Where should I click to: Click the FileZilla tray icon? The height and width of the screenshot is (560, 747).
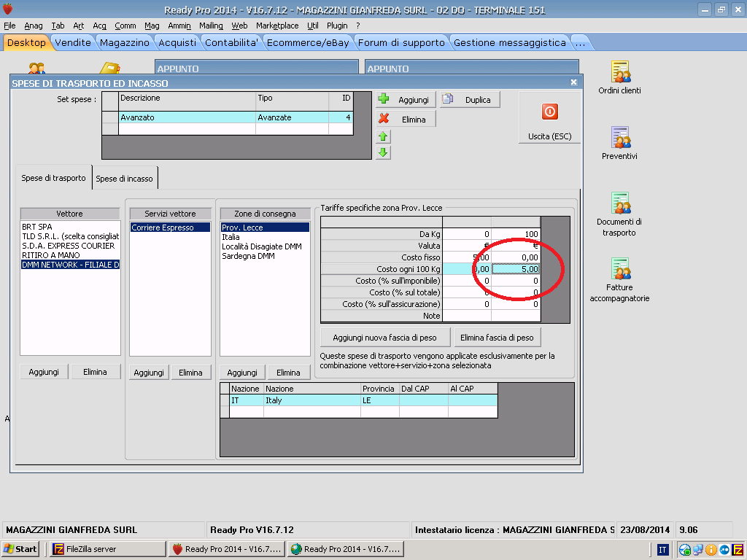tap(738, 550)
